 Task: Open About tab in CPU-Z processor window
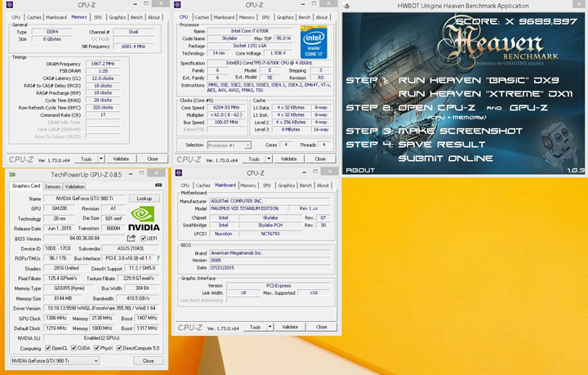[x=322, y=17]
